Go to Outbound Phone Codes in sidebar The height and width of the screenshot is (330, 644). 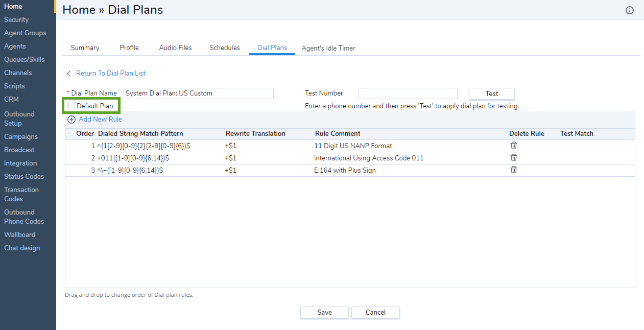click(24, 217)
